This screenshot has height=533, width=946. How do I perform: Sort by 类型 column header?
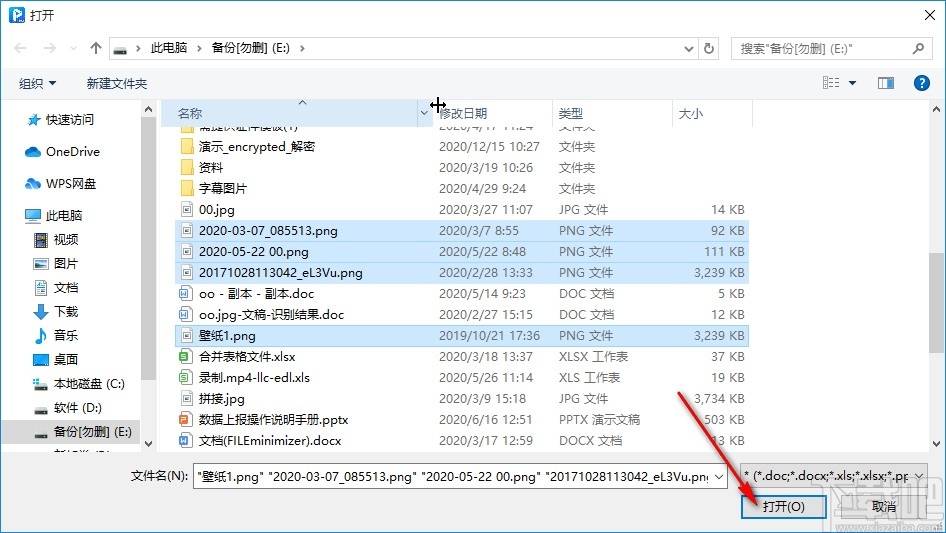[571, 113]
